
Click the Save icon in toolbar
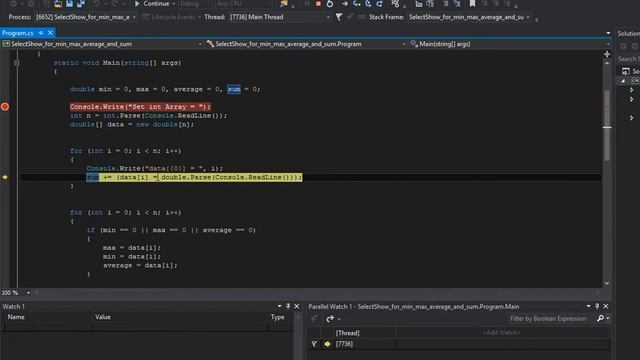click(x=69, y=4)
